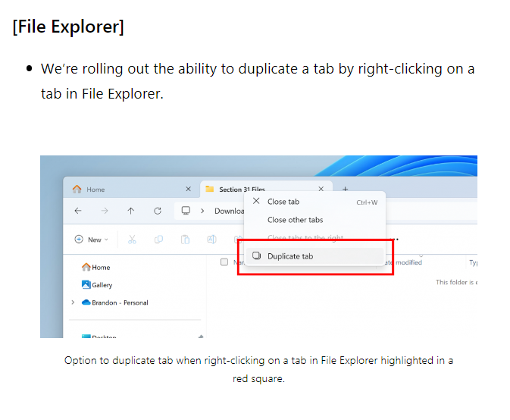The image size is (510, 420).
Task: Choose Duplicate tab in context menu
Action: (314, 256)
